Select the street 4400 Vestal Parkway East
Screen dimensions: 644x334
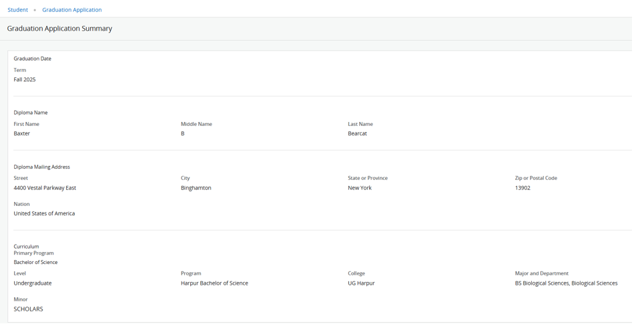pyautogui.click(x=45, y=188)
